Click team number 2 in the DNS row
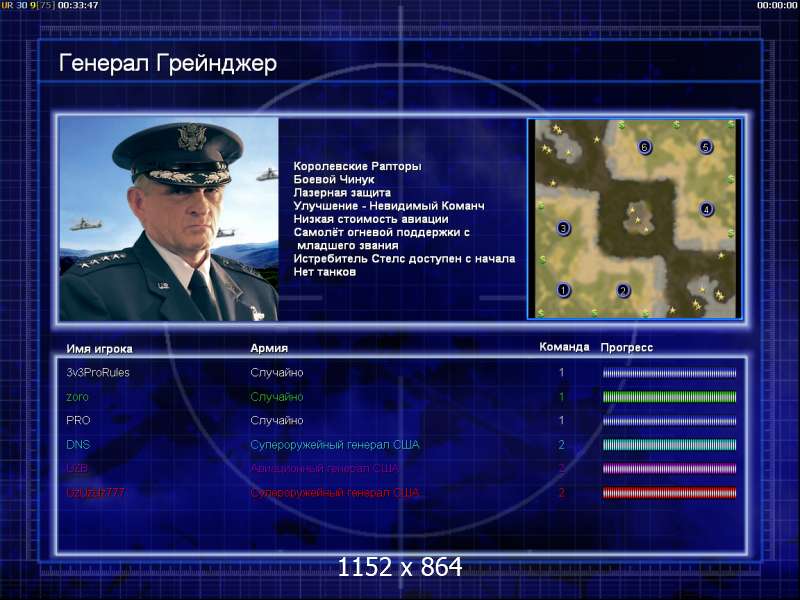The height and width of the screenshot is (600, 800). click(561, 444)
